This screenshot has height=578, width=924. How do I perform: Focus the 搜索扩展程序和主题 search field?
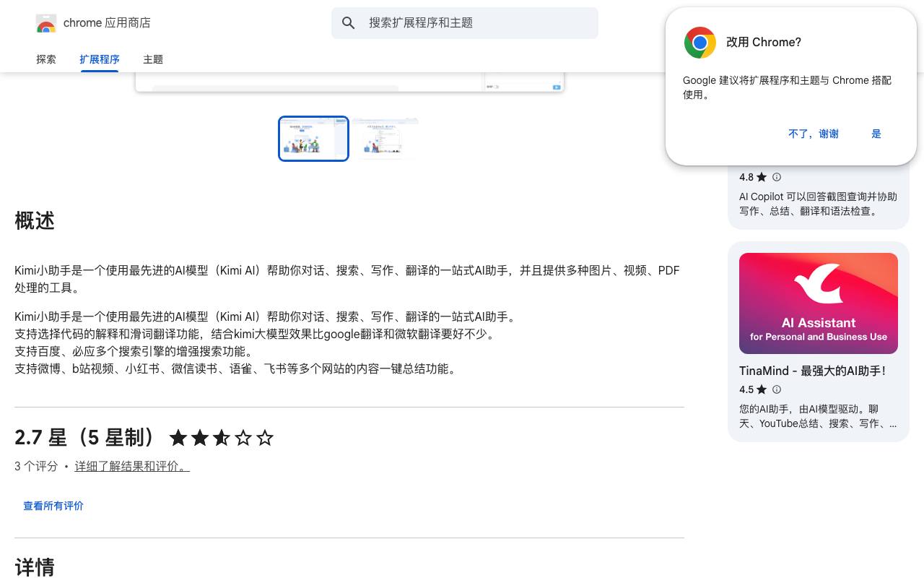tap(465, 23)
